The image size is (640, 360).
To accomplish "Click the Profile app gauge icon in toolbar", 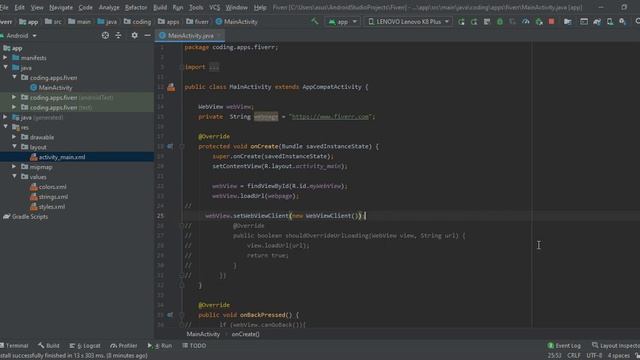I will pos(526,22).
